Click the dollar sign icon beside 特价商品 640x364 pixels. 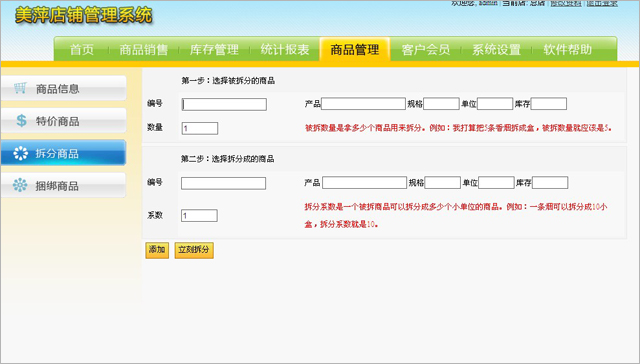point(21,120)
